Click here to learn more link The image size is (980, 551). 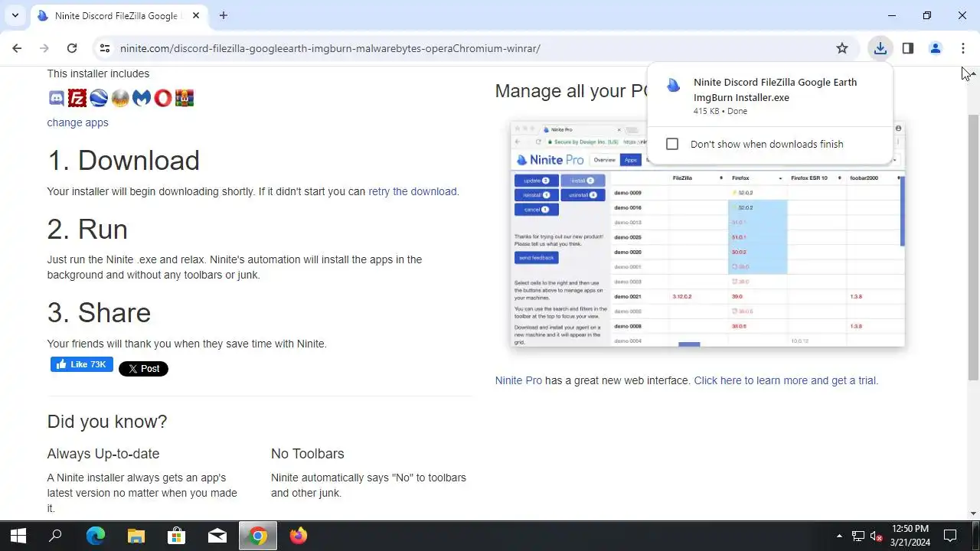(785, 380)
